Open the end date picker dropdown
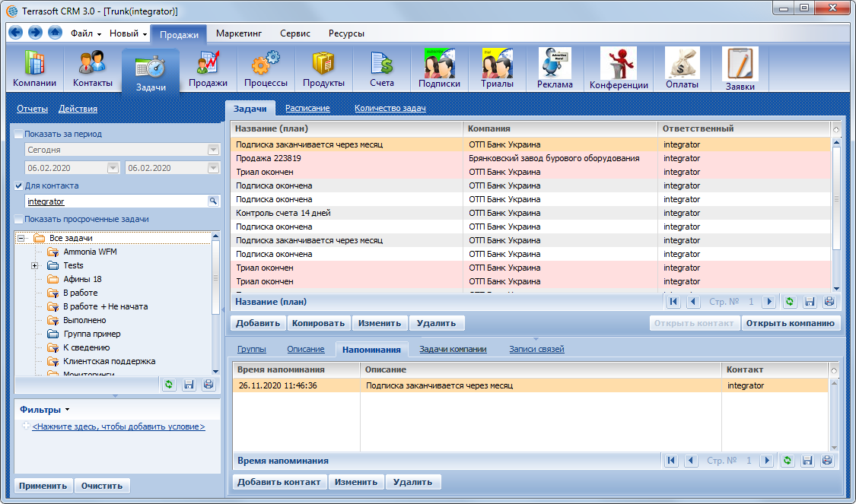 coord(213,169)
